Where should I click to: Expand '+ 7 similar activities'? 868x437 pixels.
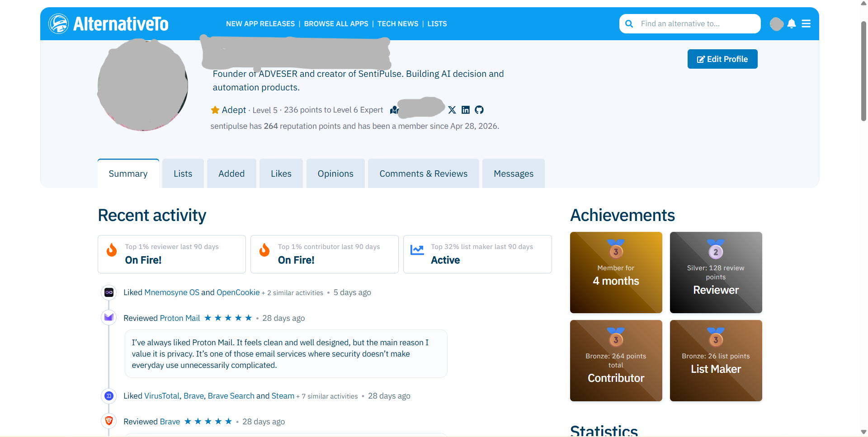327,396
